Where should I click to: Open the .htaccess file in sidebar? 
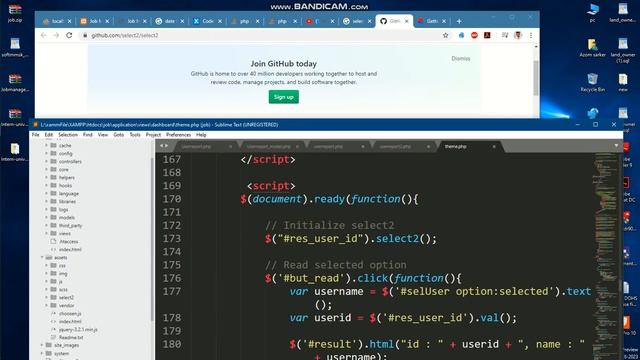(x=69, y=241)
